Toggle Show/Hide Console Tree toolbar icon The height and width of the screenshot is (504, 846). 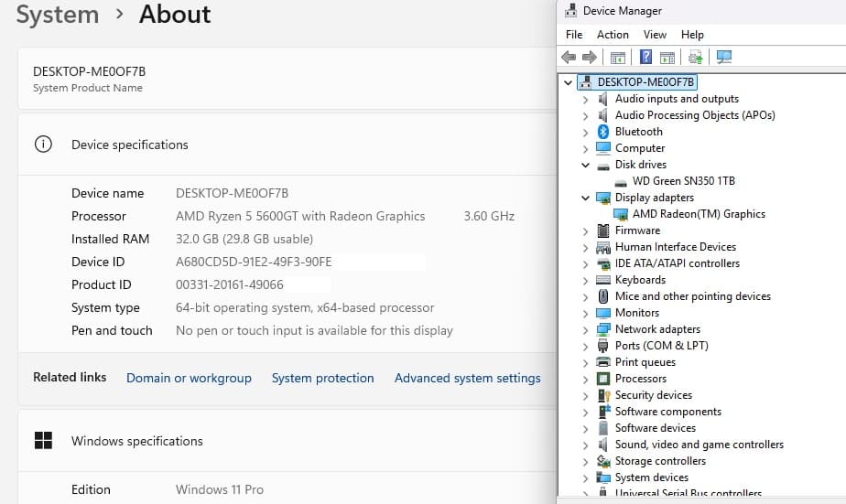click(x=618, y=57)
